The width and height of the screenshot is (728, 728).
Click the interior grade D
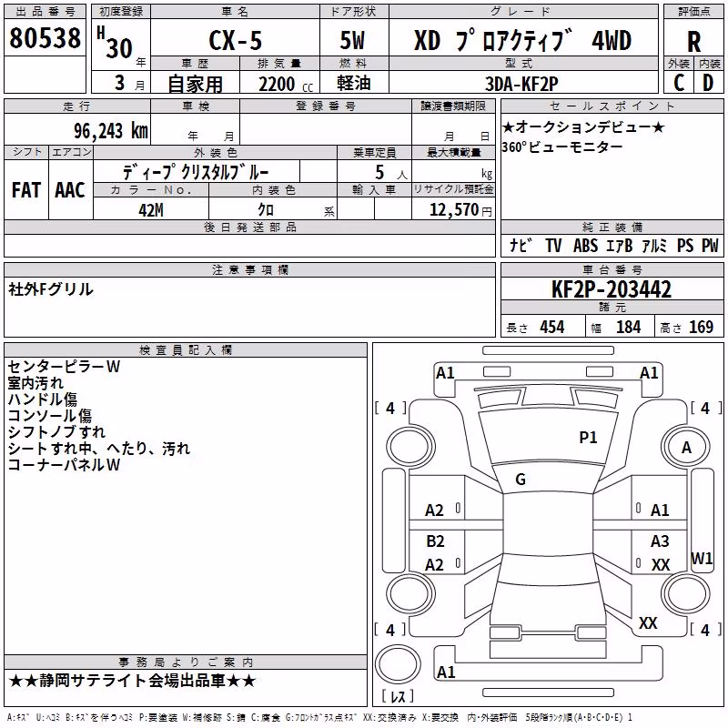click(708, 83)
